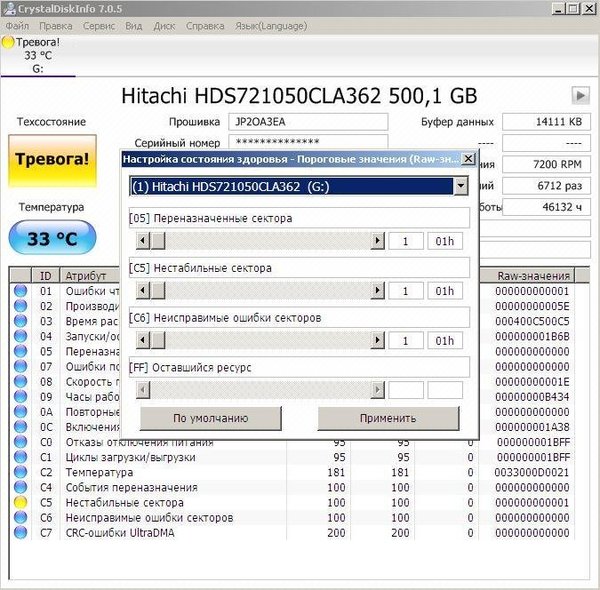600x590 pixels.
Task: Select the yellow Тревога disk indicator at top
Action: [8, 43]
